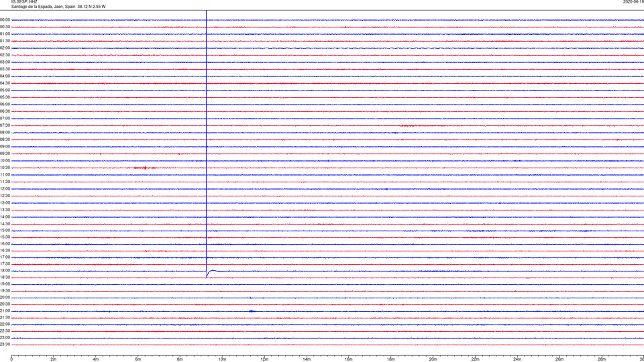Click the 10m axis label
This screenshot has height=362, width=644.
click(222, 359)
